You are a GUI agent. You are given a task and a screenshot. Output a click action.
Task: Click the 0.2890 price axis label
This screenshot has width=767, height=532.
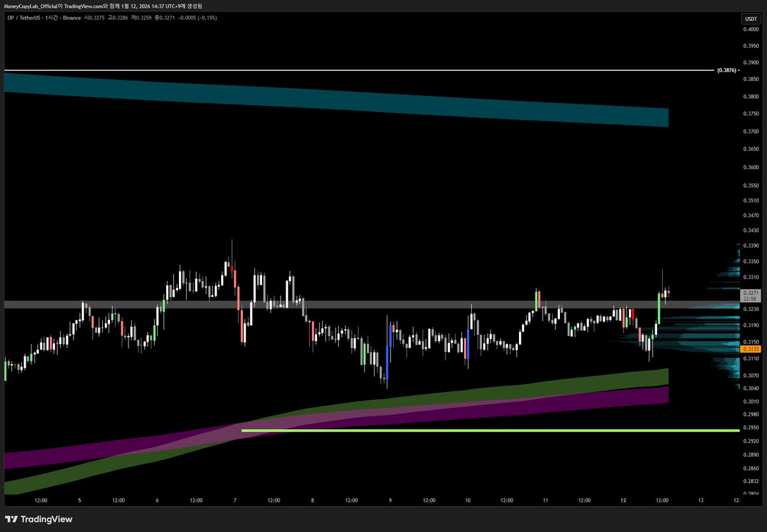[x=750, y=455]
